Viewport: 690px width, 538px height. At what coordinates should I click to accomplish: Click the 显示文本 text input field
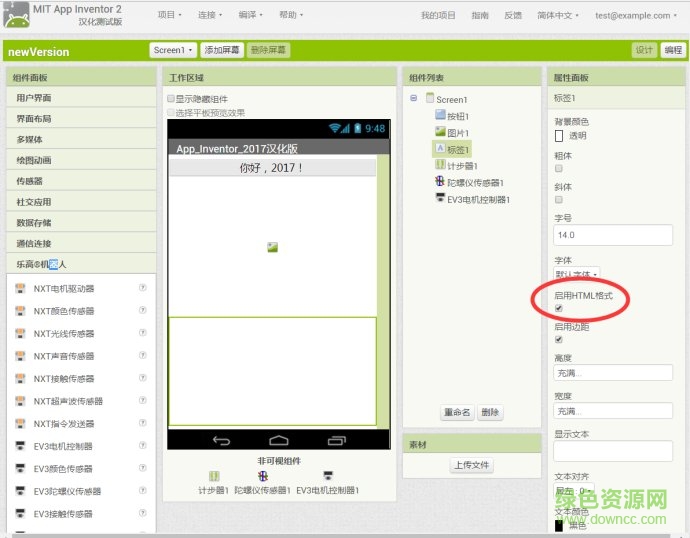[x=613, y=451]
